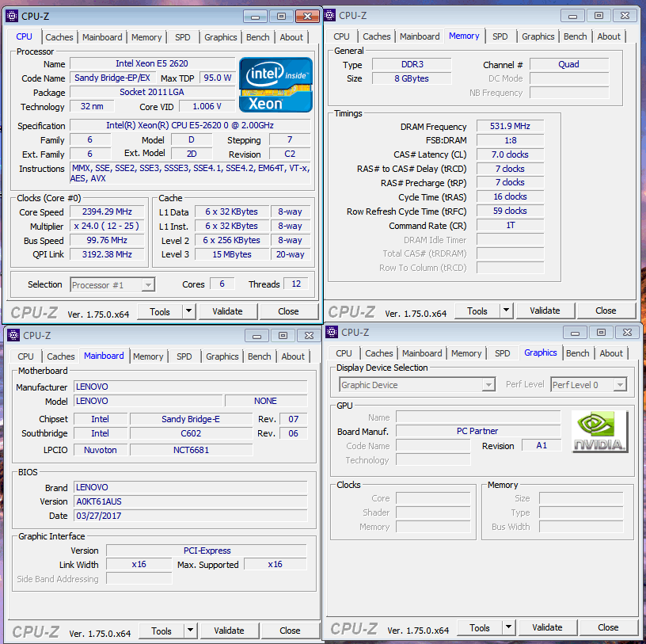646x644 pixels.
Task: Select CPU tab in the Mainboard window
Action: coord(25,356)
